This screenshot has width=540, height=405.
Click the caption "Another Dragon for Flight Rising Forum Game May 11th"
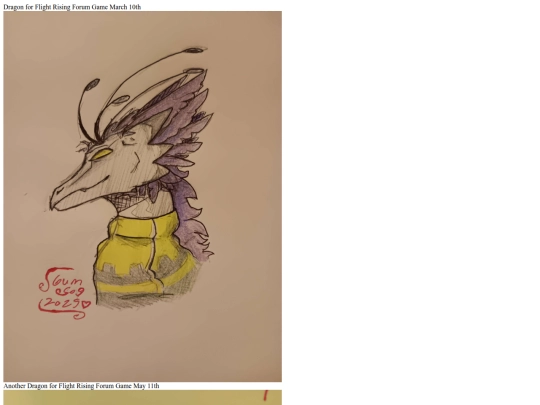point(81,386)
